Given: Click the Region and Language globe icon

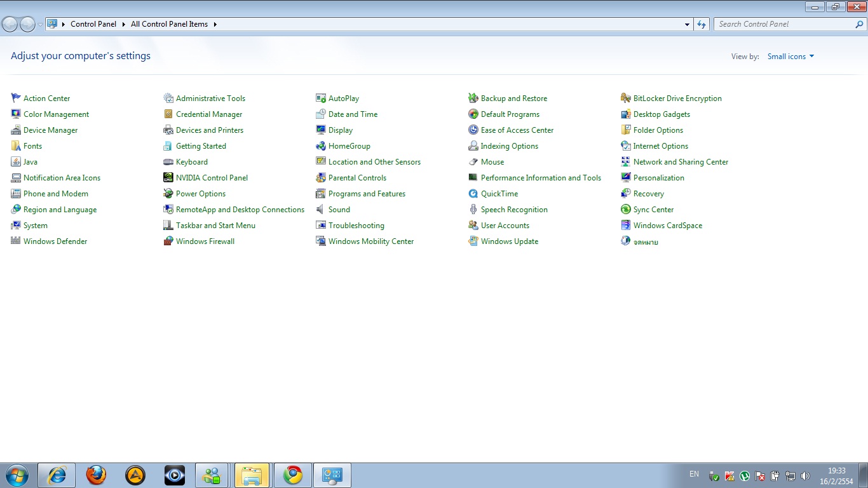Looking at the screenshot, I should click(x=16, y=209).
